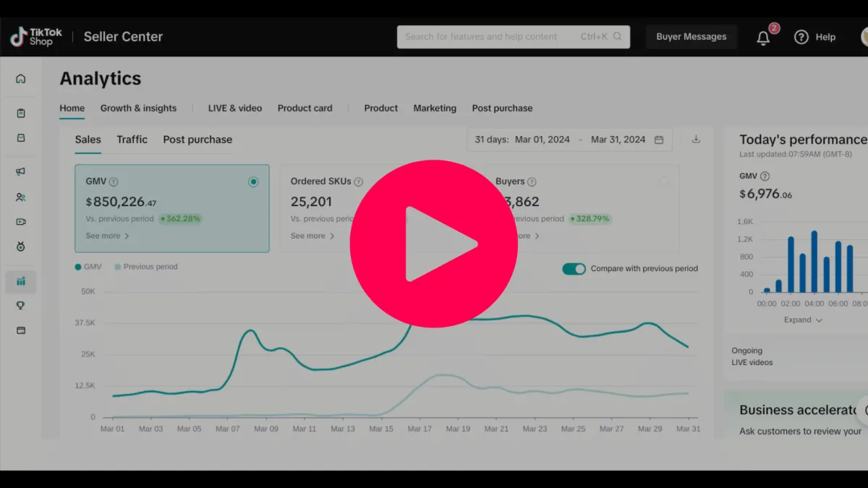868x488 pixels.
Task: Switch to the Home analytics tab
Action: point(72,108)
